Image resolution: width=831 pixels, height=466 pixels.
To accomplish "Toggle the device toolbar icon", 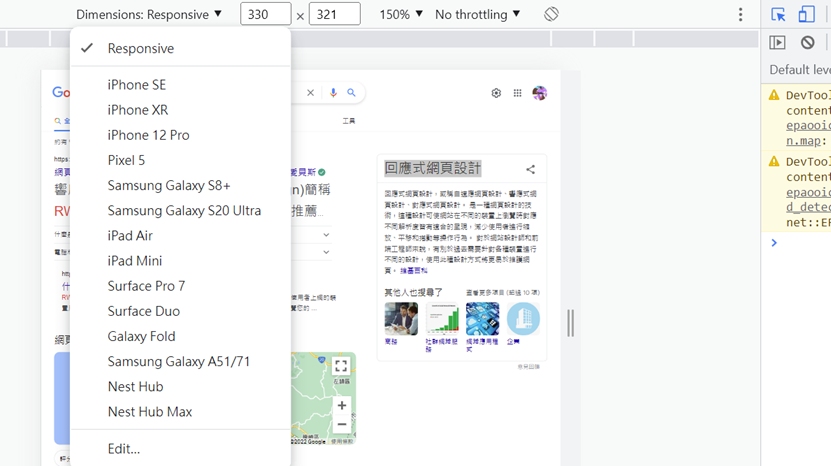I will 806,14.
